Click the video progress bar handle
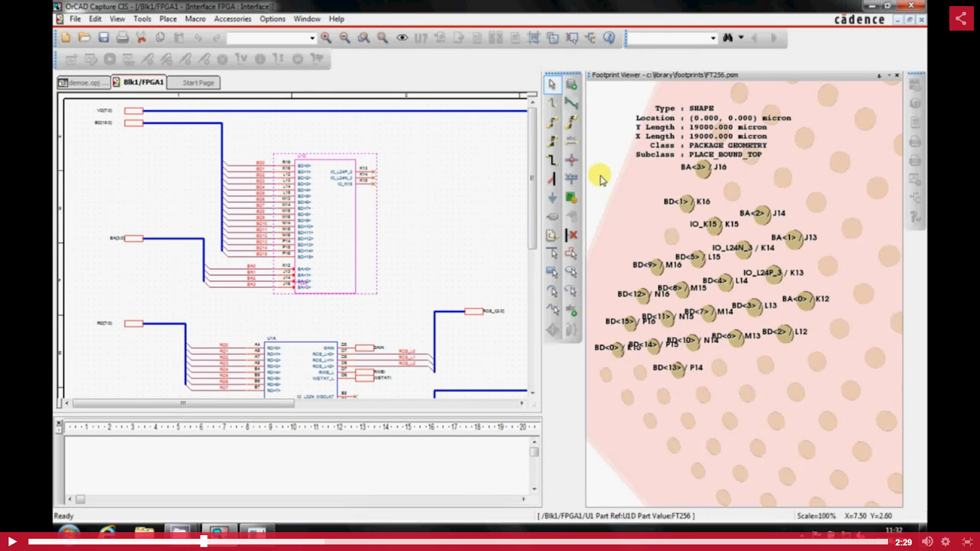 [x=203, y=541]
